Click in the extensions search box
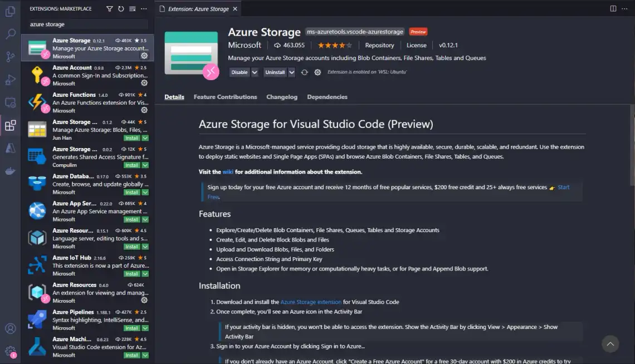 click(x=86, y=24)
